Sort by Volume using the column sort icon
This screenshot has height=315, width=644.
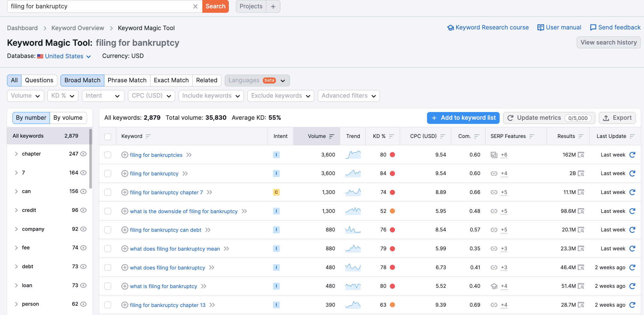coord(332,136)
